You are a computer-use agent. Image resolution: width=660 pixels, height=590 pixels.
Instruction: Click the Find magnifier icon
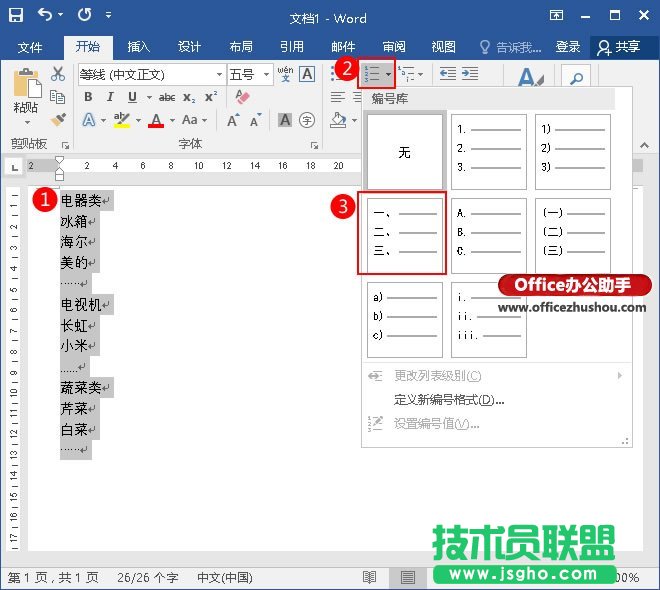pos(576,77)
